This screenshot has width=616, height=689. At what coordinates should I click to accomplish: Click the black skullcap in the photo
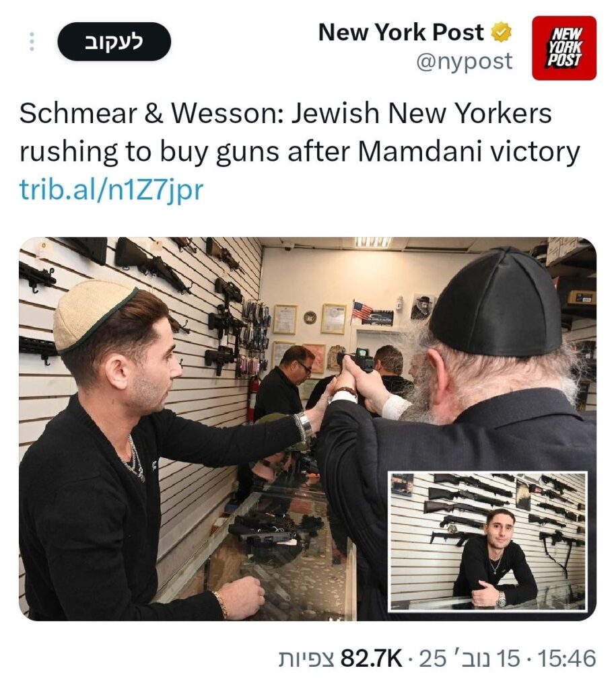coord(498,302)
